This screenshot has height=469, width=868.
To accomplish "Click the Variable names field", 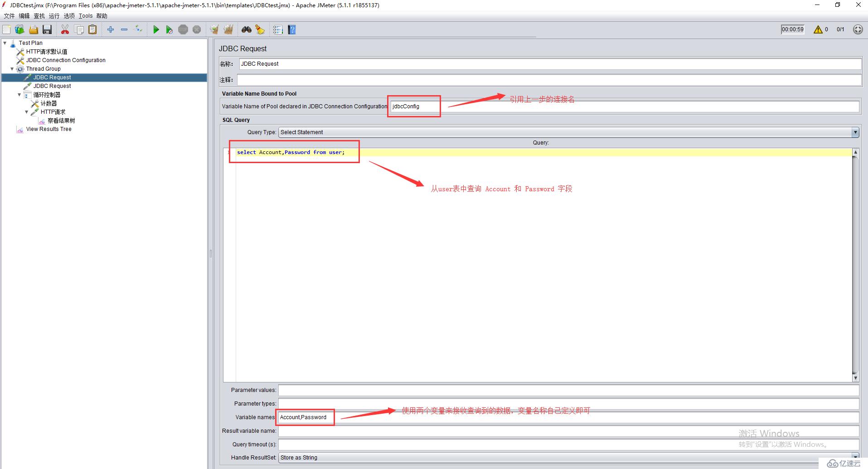I will coord(568,417).
